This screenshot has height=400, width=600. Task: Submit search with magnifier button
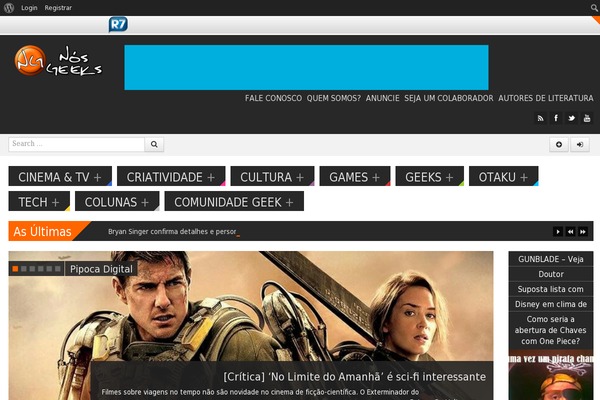pyautogui.click(x=154, y=144)
